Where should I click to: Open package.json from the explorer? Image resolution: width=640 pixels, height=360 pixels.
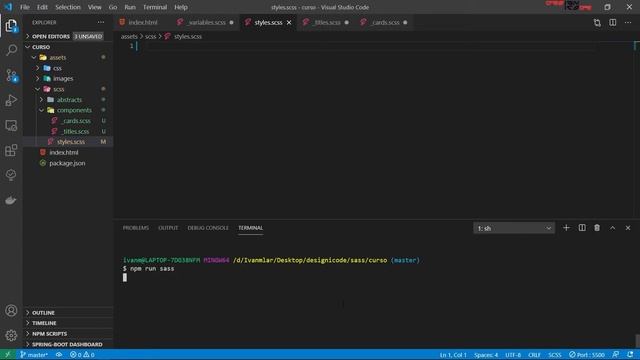pyautogui.click(x=68, y=163)
